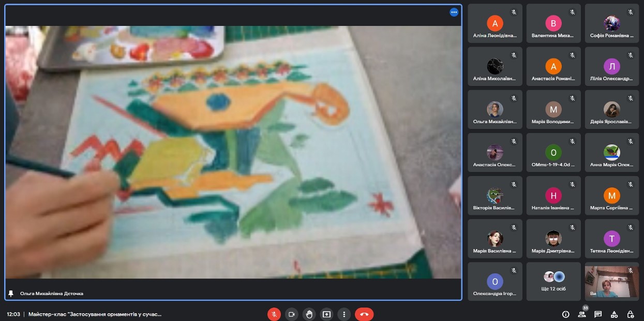Viewport: 644px width, 321px height.
Task: Click the name label Вікторія Василів
Action: pyautogui.click(x=495, y=208)
